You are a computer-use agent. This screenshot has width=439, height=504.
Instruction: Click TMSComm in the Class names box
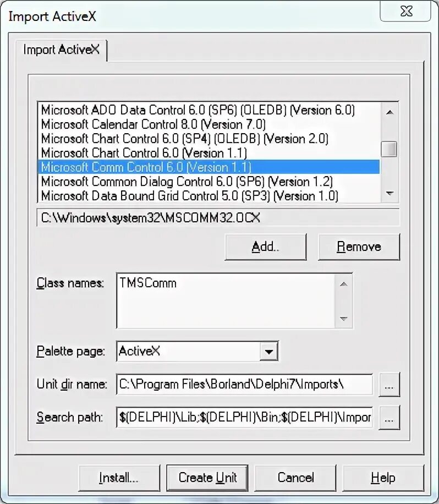pyautogui.click(x=148, y=283)
